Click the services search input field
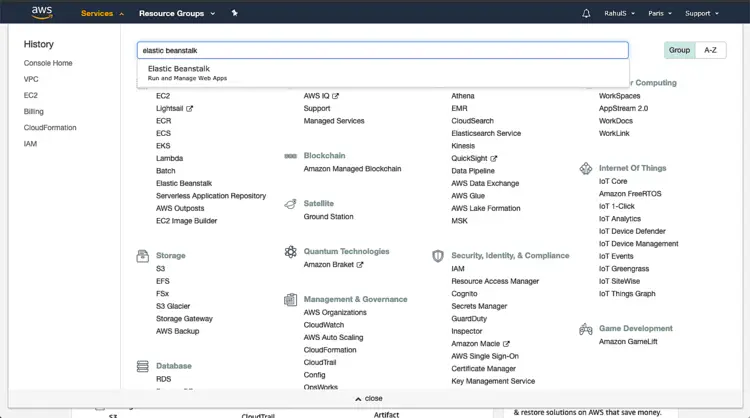Viewport: 750px width, 418px height. pos(382,50)
